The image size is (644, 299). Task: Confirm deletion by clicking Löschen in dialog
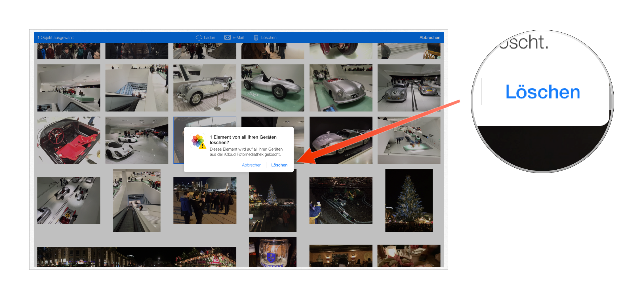pyautogui.click(x=279, y=165)
